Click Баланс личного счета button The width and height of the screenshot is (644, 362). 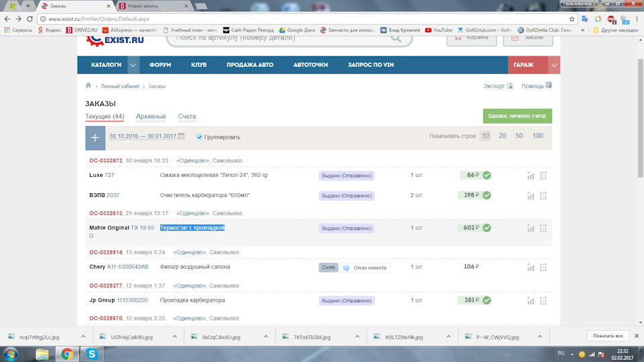click(x=517, y=116)
